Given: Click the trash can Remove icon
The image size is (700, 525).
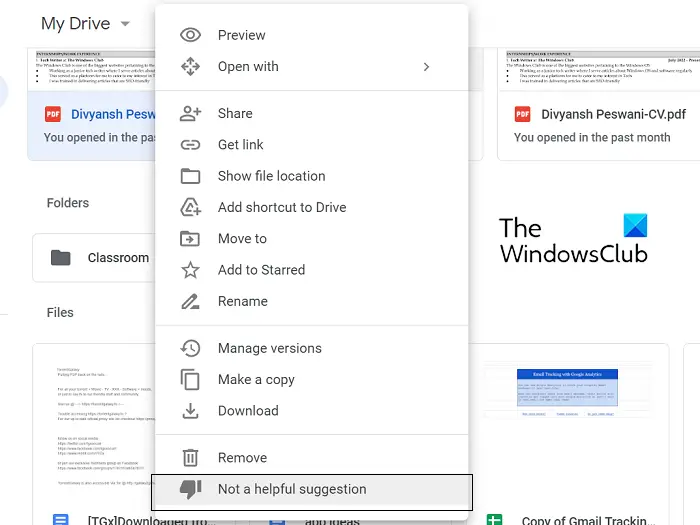Looking at the screenshot, I should point(190,458).
